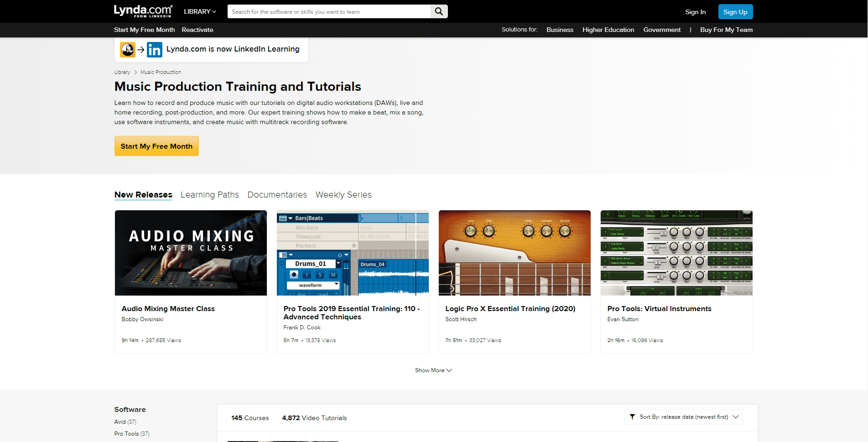
Task: Click Pro Tools: Virtual Instruments title
Action: (659, 309)
